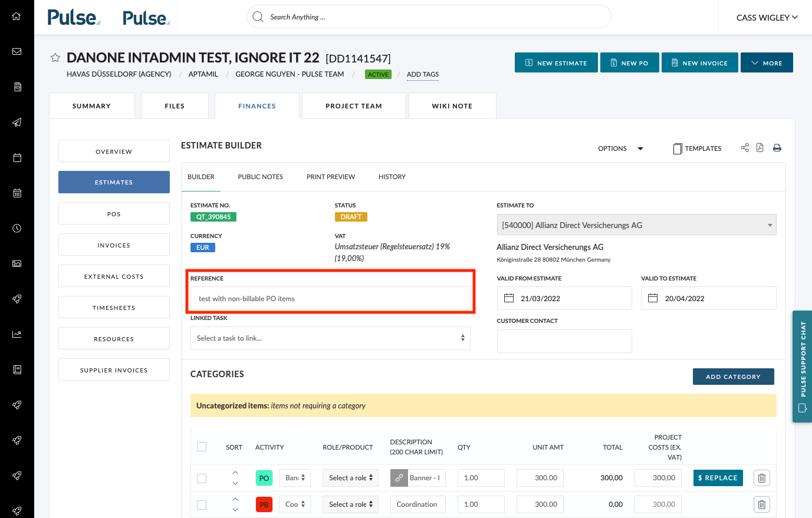
Task: Click the paper plane icon in sidebar
Action: coord(17,122)
